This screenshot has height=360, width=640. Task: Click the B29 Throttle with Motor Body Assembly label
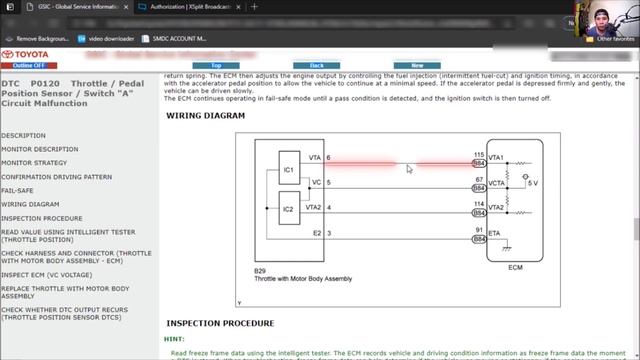pyautogui.click(x=303, y=275)
